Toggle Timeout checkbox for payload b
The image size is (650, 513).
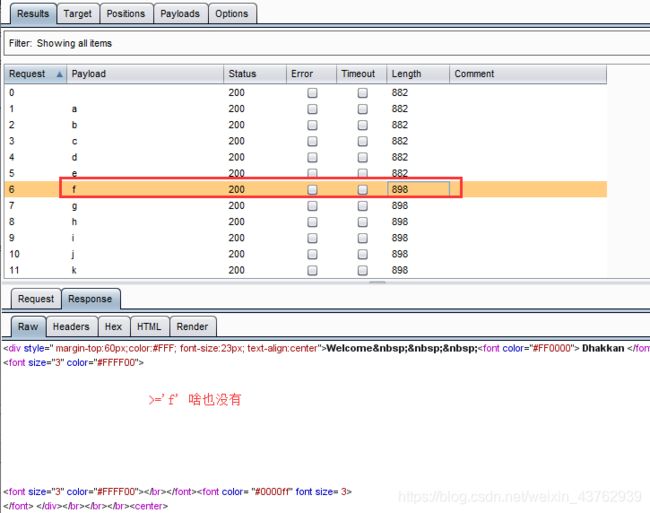pos(362,125)
